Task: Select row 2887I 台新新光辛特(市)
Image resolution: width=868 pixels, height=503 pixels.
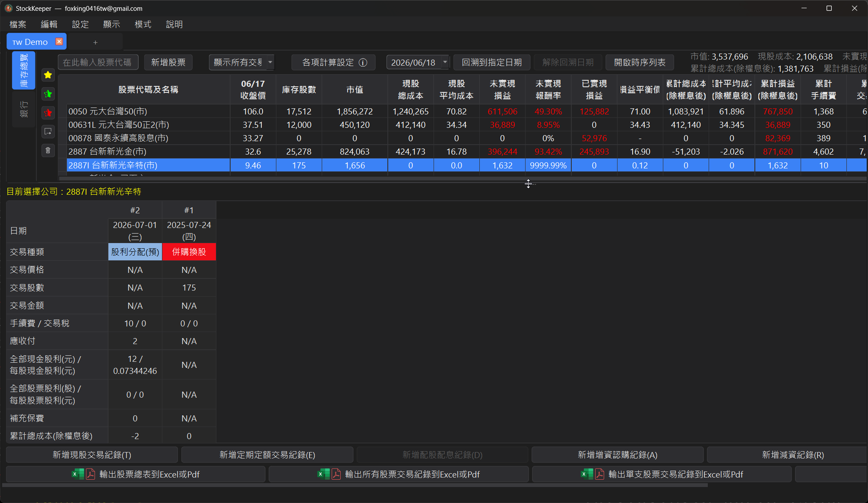Action: click(149, 165)
